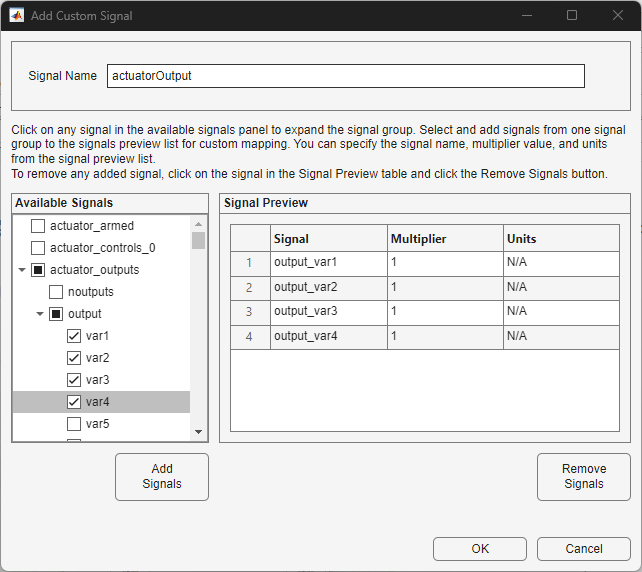Screen dimensions: 642x572
Task: Click row number 4 in Signal Preview
Action: pyautogui.click(x=250, y=337)
